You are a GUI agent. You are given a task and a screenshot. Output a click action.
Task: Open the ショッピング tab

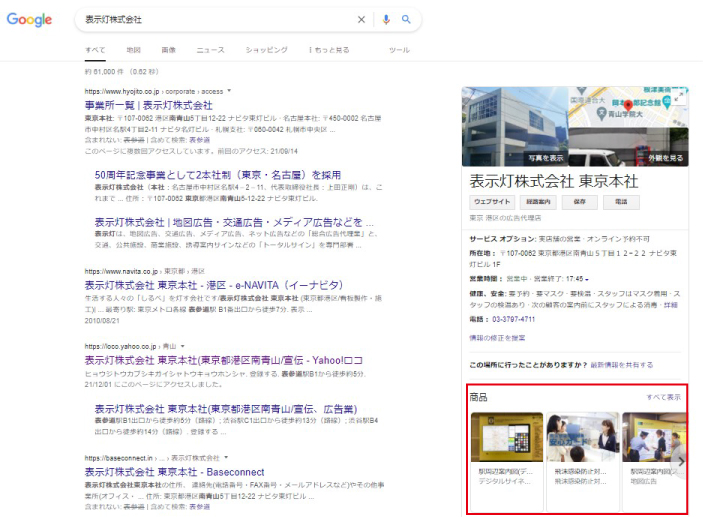pos(266,50)
